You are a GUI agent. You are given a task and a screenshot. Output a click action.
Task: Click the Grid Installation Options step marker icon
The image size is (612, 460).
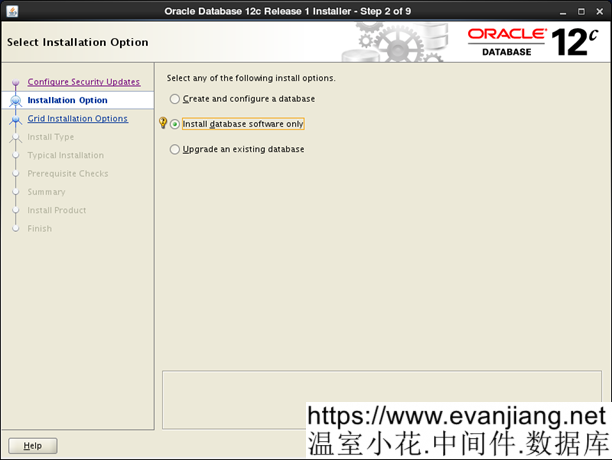pyautogui.click(x=15, y=119)
